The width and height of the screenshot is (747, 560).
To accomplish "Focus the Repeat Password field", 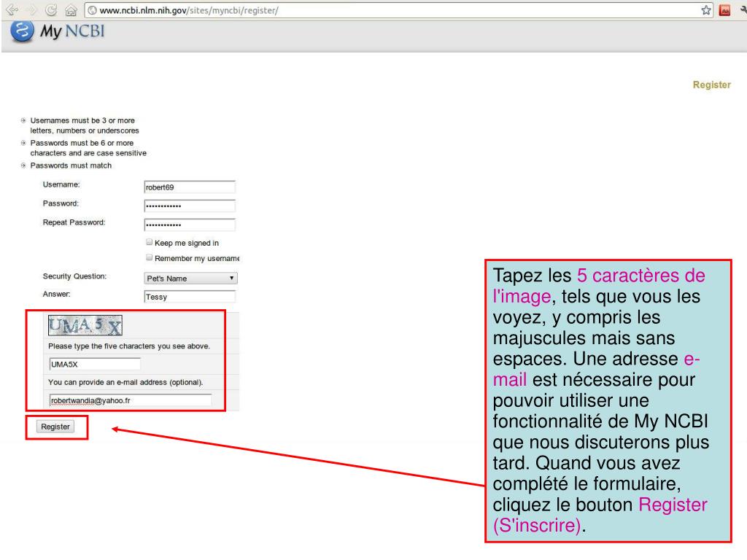I will pos(190,225).
